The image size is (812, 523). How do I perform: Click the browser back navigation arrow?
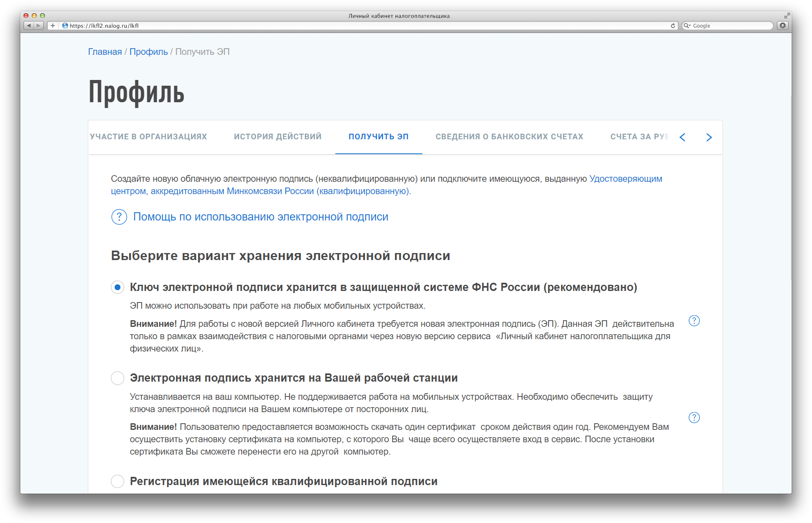coord(29,26)
